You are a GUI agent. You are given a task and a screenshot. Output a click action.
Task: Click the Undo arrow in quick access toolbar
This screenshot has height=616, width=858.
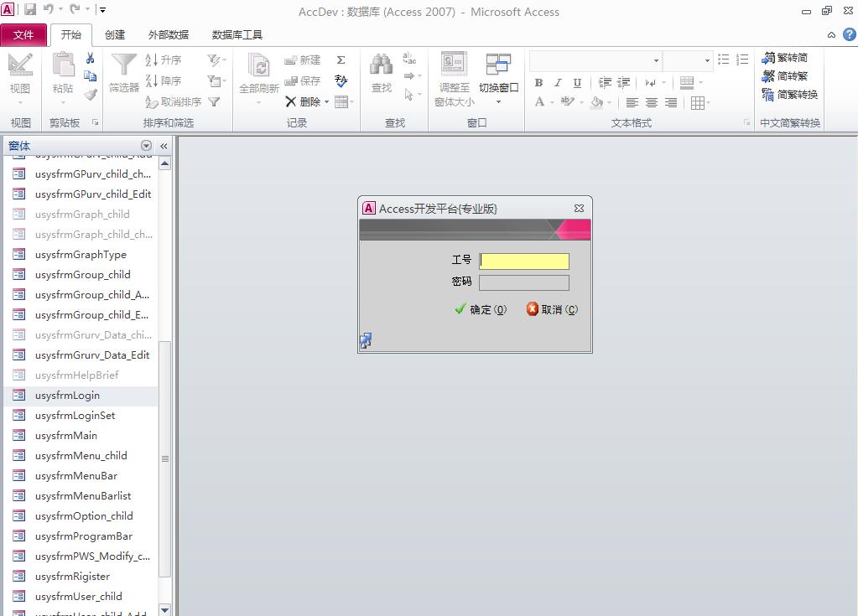48,9
